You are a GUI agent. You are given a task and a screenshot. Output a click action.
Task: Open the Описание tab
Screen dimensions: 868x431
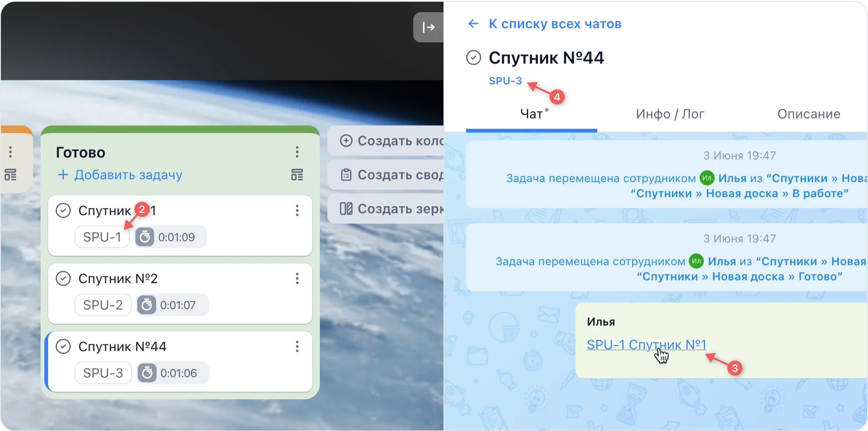click(808, 114)
